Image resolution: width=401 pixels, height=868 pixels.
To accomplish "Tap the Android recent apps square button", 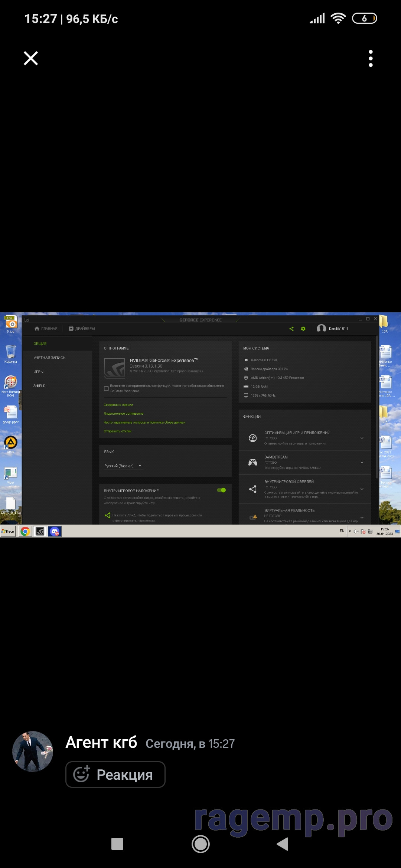I will 117,844.
